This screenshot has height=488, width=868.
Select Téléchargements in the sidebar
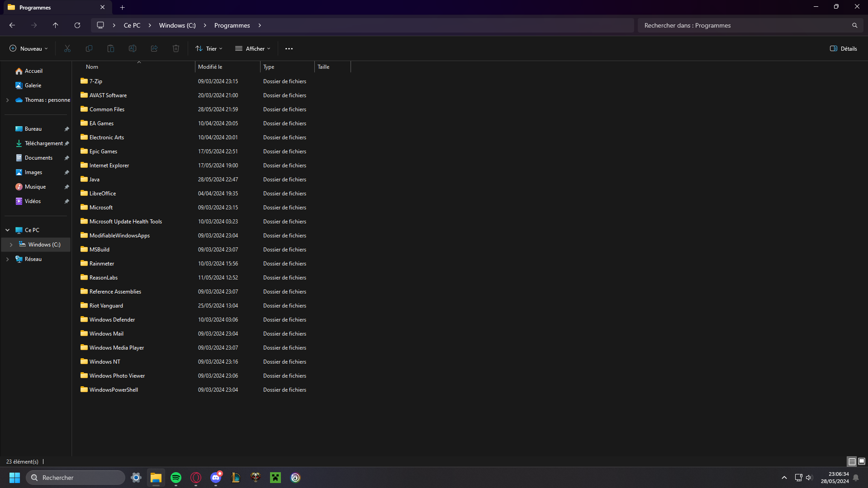[x=43, y=143]
